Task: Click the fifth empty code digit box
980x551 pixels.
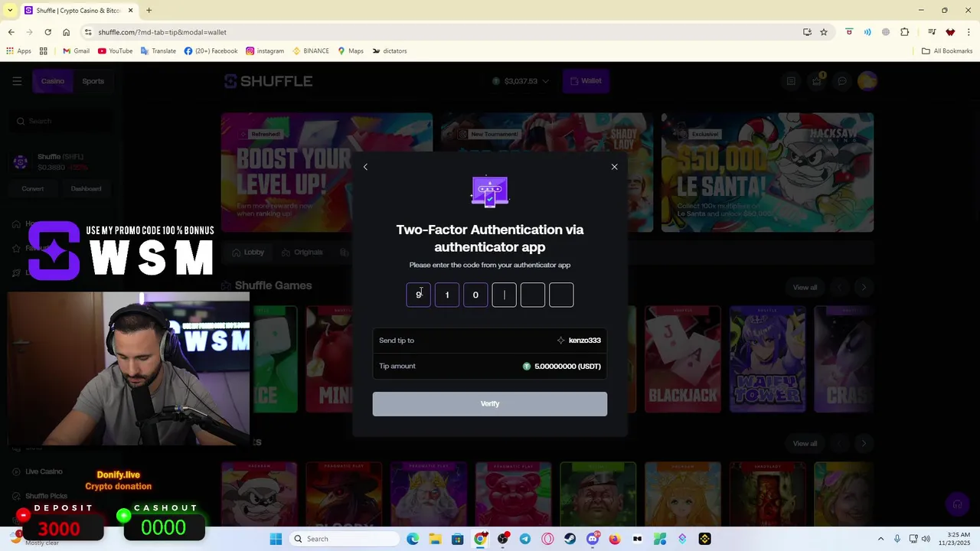Action: click(533, 295)
